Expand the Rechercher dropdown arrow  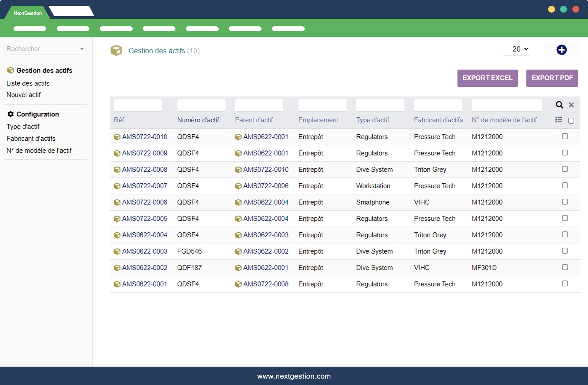click(x=82, y=49)
